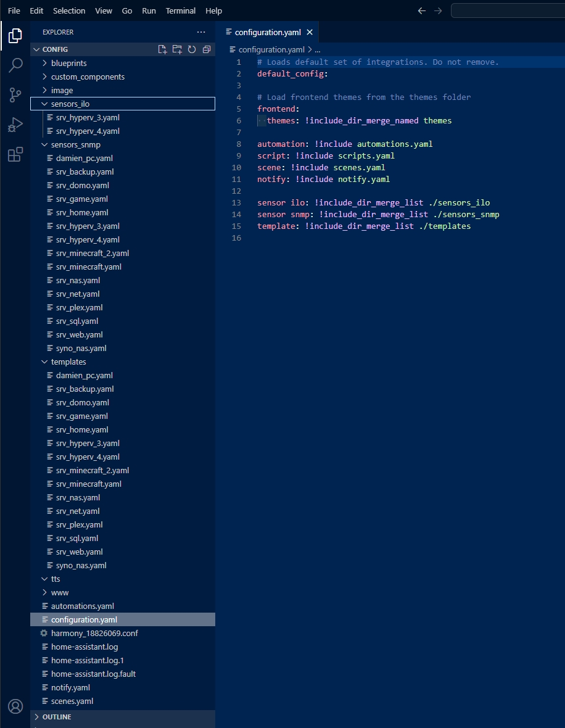Expand the custom_components folder

88,77
